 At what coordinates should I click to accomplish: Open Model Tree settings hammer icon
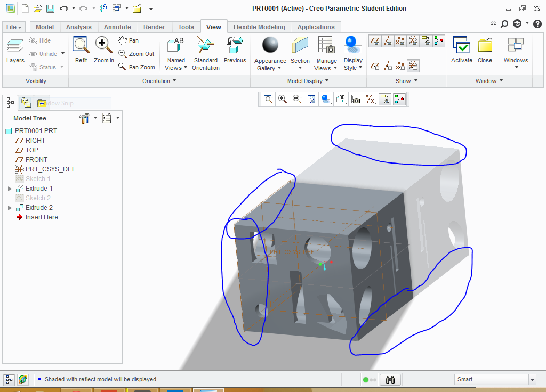[x=84, y=118]
